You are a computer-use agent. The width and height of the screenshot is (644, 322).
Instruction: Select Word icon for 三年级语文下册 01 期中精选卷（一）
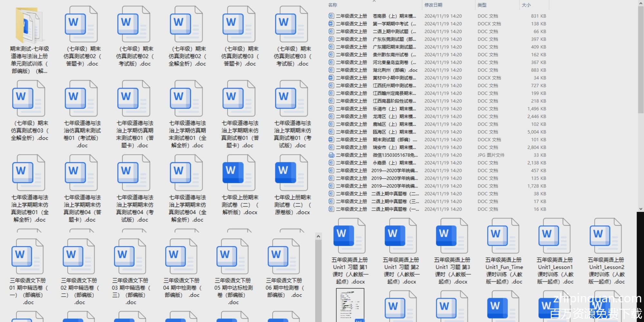28,257
